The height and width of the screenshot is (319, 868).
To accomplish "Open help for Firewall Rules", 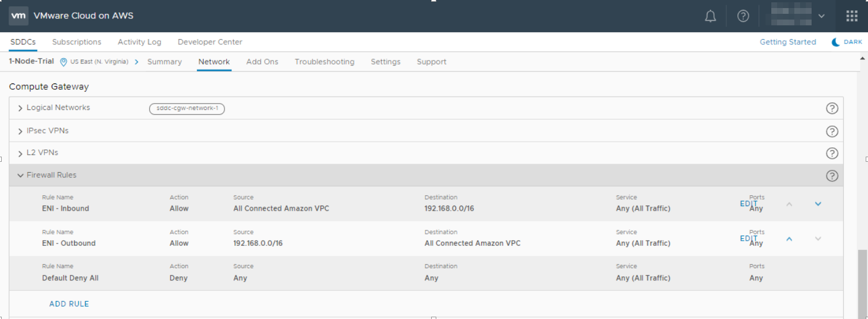I will (832, 176).
